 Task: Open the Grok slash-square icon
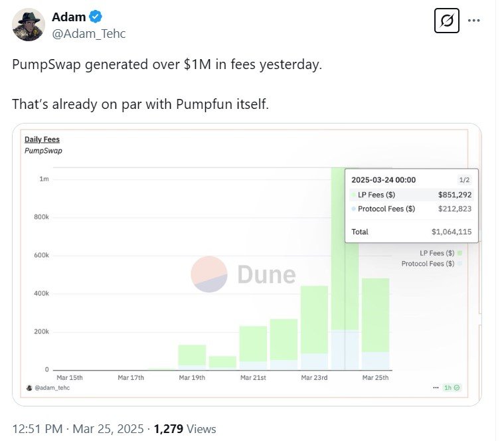point(447,21)
